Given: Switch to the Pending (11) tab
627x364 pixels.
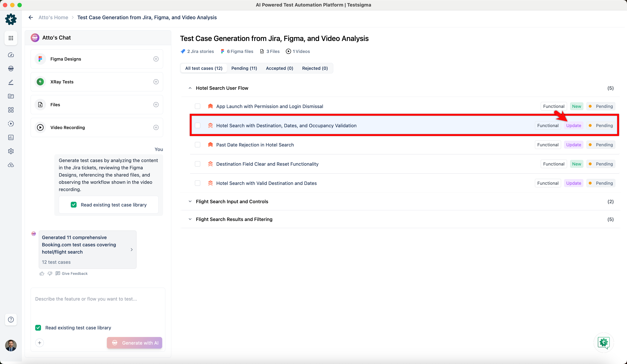Looking at the screenshot, I should point(244,68).
